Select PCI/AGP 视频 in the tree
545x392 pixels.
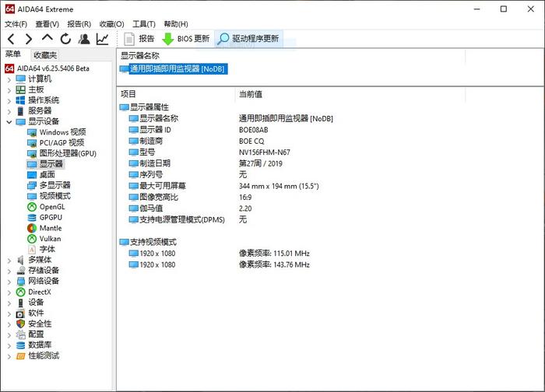pos(62,142)
